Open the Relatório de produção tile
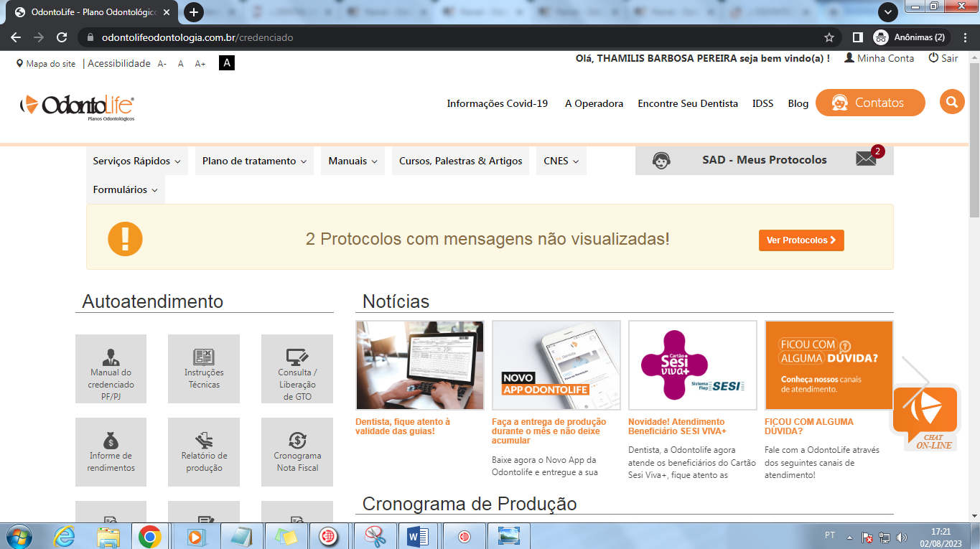Image resolution: width=980 pixels, height=549 pixels. pos(204,452)
